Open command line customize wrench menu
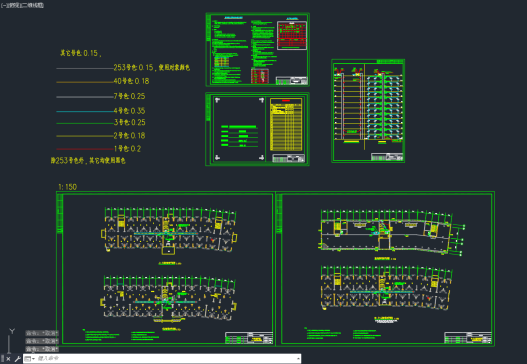Image resolution: width=527 pixels, height=364 pixels. pyautogui.click(x=17, y=359)
